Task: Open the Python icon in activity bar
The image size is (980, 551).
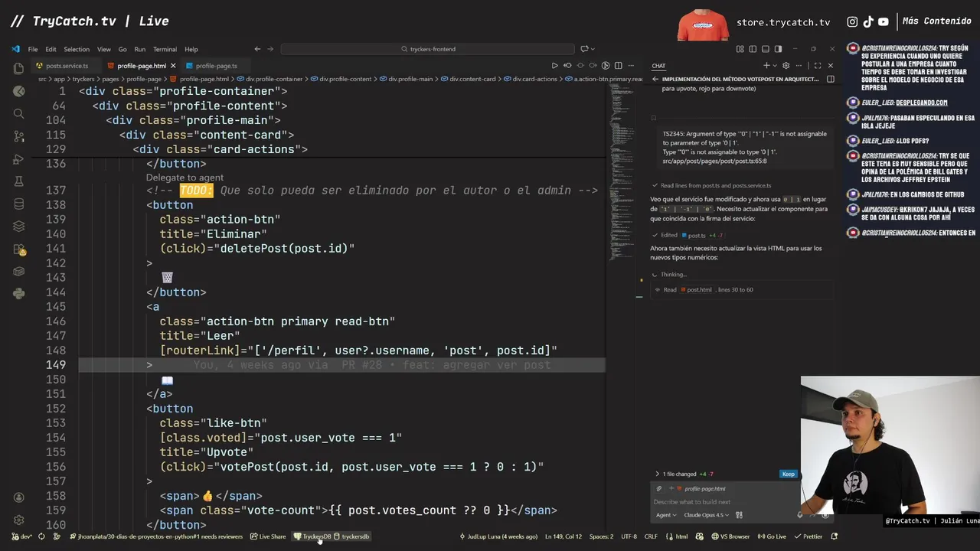Action: tap(18, 293)
